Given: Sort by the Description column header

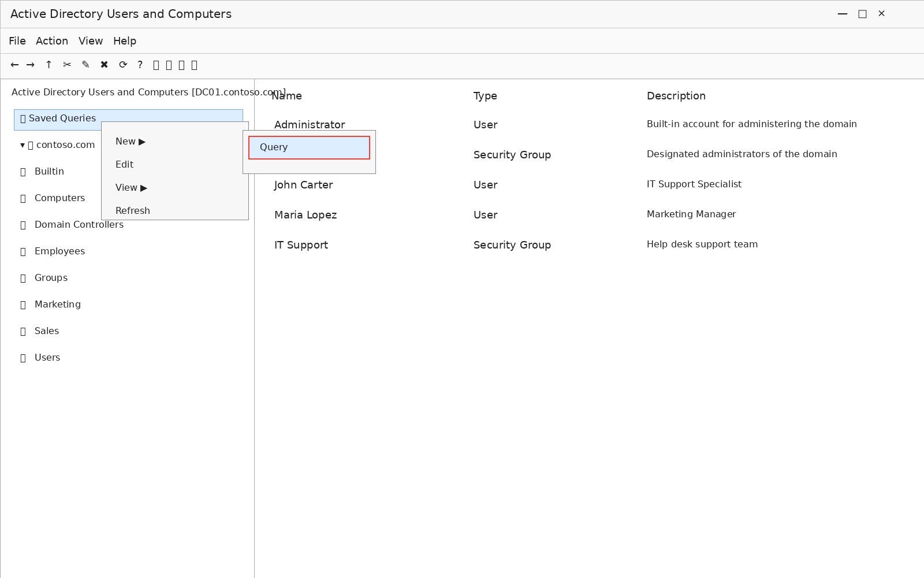Looking at the screenshot, I should pyautogui.click(x=676, y=96).
